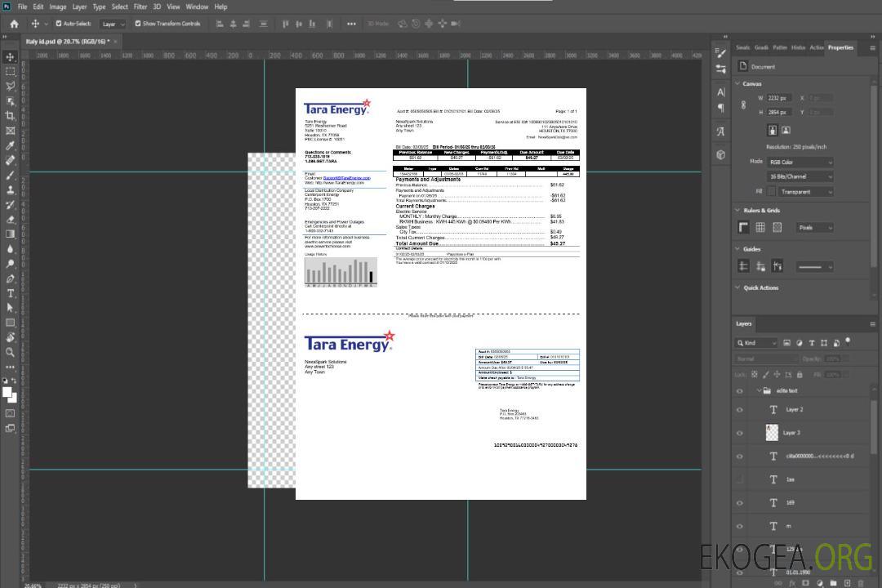The width and height of the screenshot is (882, 588).
Task: Click the Home icon in options bar
Action: (14, 24)
